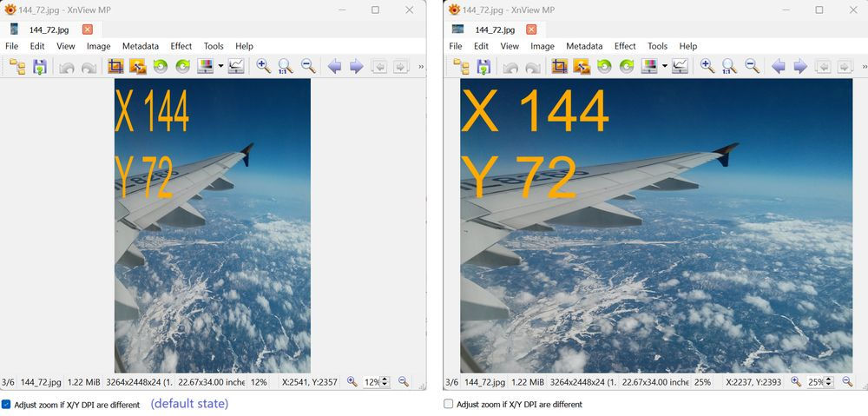Viewport: 868px width, 416px height.
Task: Open Help menu in right window
Action: click(688, 46)
